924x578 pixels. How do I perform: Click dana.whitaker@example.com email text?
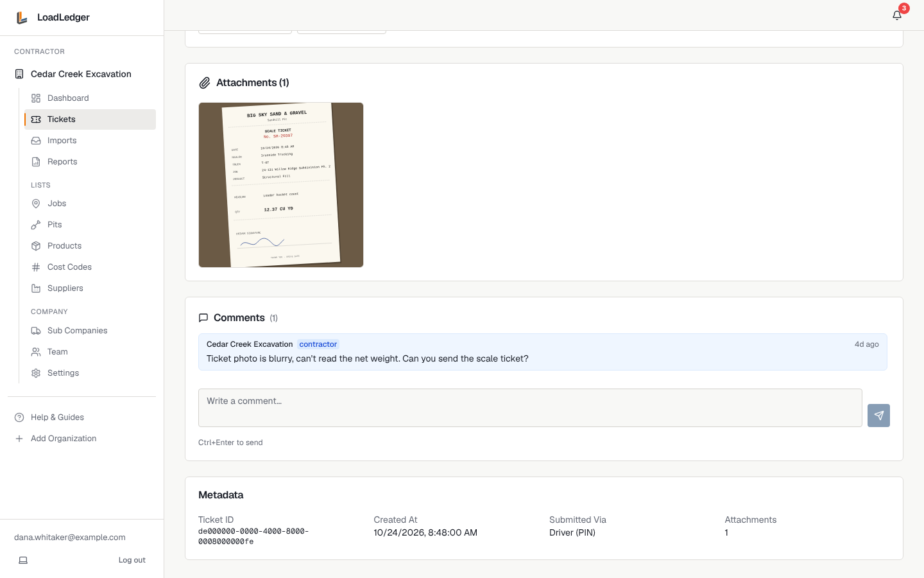pyautogui.click(x=70, y=538)
